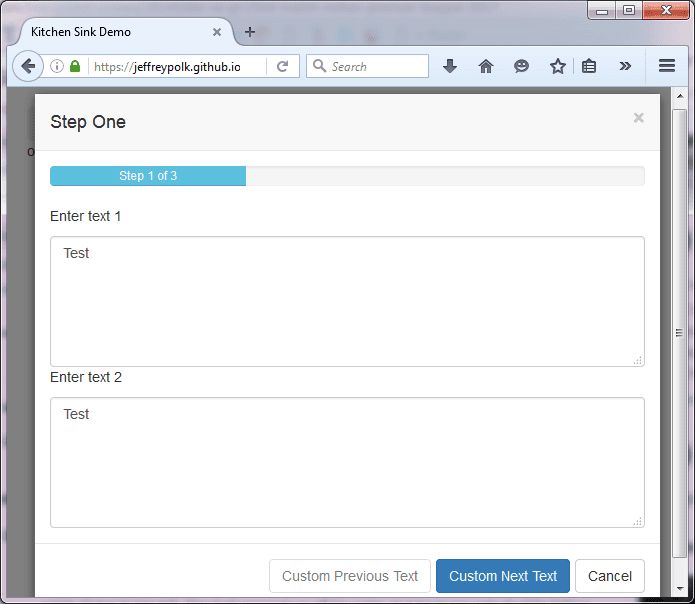
Task: Click the Custom Previous Text button
Action: [x=350, y=576]
